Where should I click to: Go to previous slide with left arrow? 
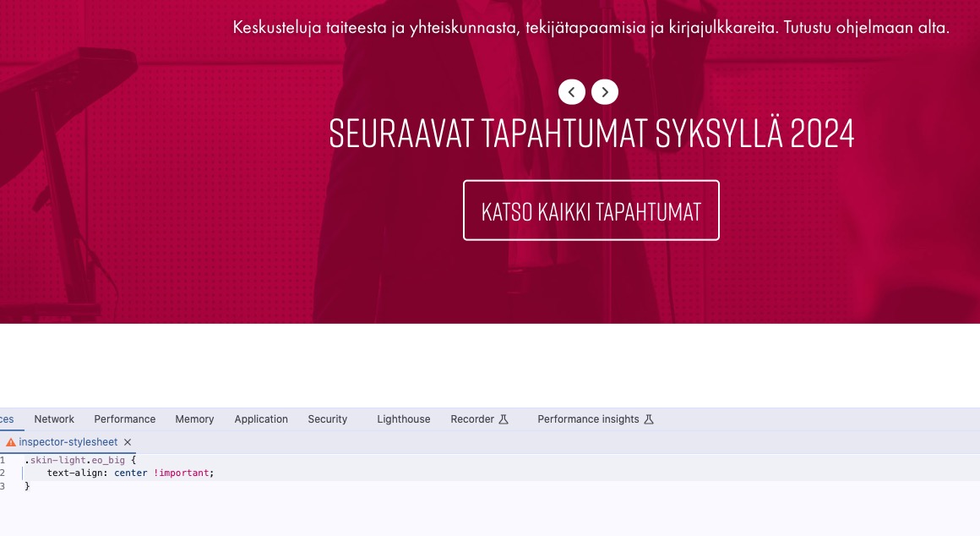pos(571,92)
